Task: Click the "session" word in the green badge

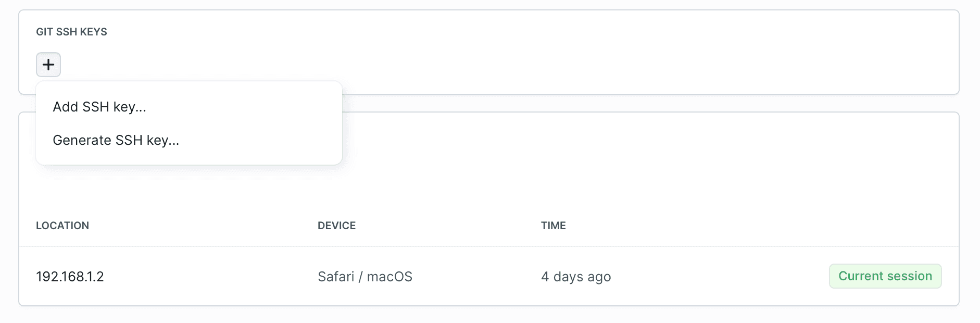Action: 909,276
